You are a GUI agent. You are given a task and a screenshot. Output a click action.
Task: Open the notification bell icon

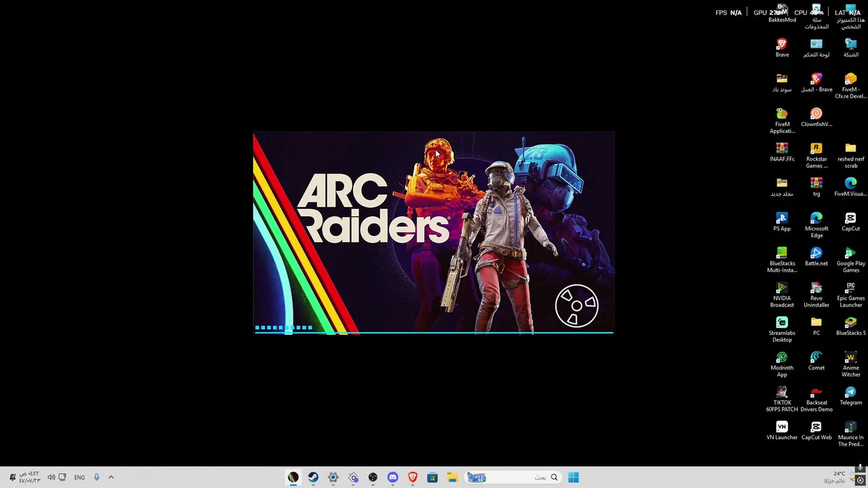[x=12, y=477]
